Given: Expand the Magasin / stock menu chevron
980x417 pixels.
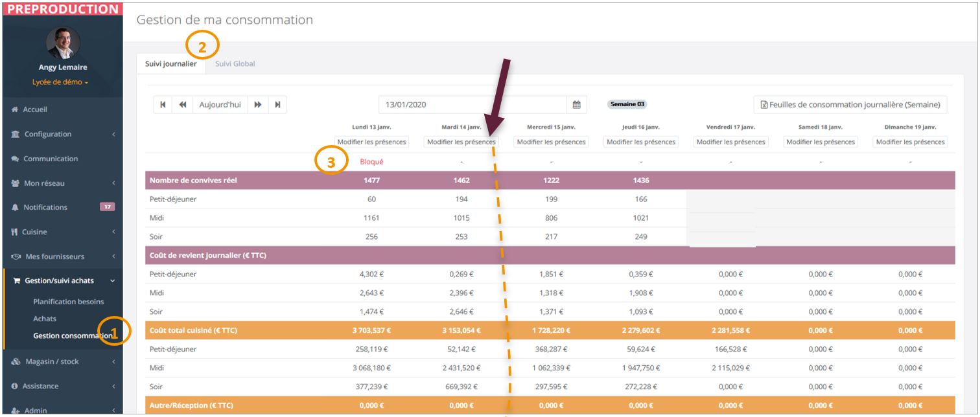Looking at the screenshot, I should tap(113, 361).
